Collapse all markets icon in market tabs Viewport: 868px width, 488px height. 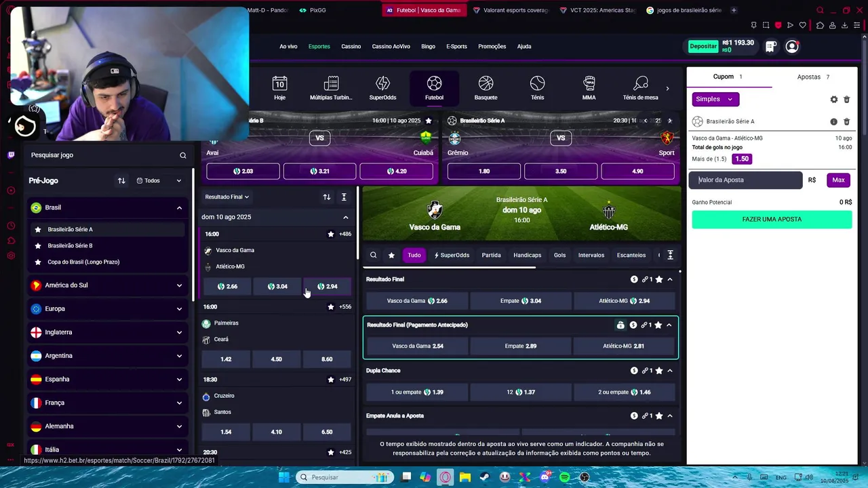670,255
